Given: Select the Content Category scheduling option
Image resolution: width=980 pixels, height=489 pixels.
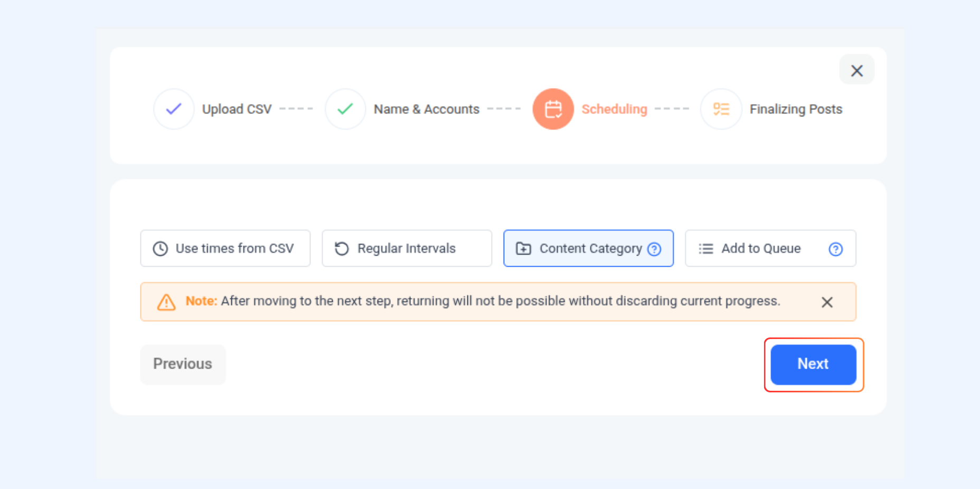Looking at the screenshot, I should tap(589, 248).
